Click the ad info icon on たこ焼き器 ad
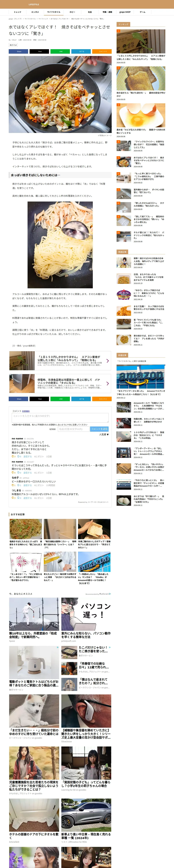 (110, 647)
